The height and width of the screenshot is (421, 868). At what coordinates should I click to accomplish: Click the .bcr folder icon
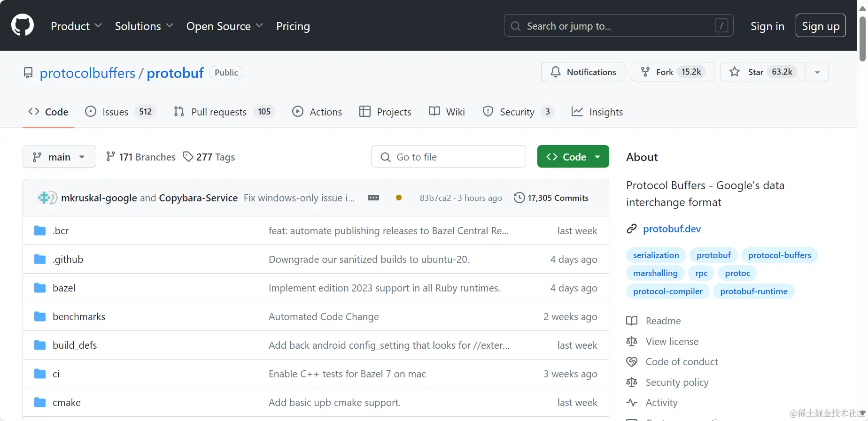[x=40, y=230]
